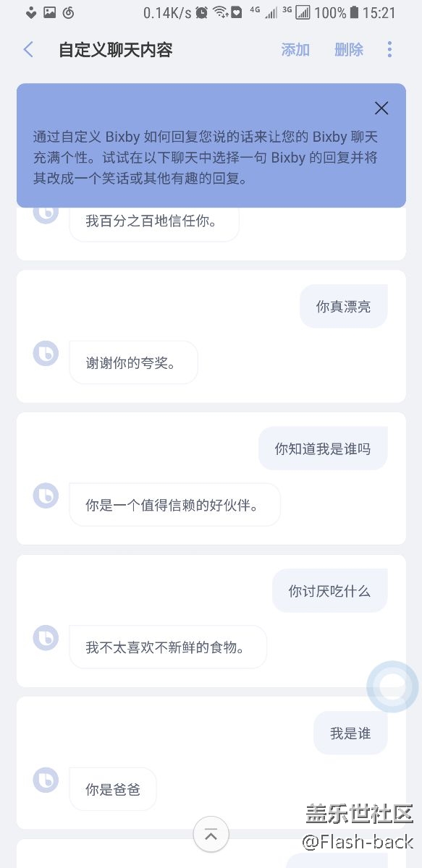Dismiss the Bixby tip banner with the X

(x=381, y=108)
